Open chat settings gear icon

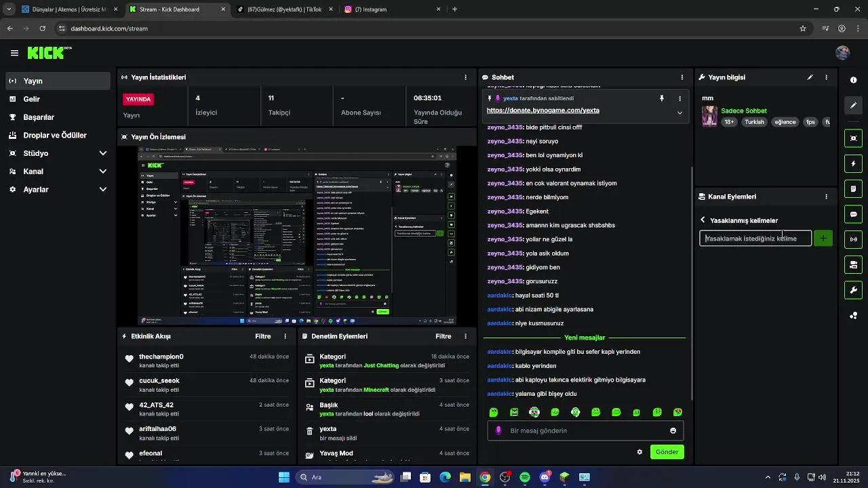639,452
